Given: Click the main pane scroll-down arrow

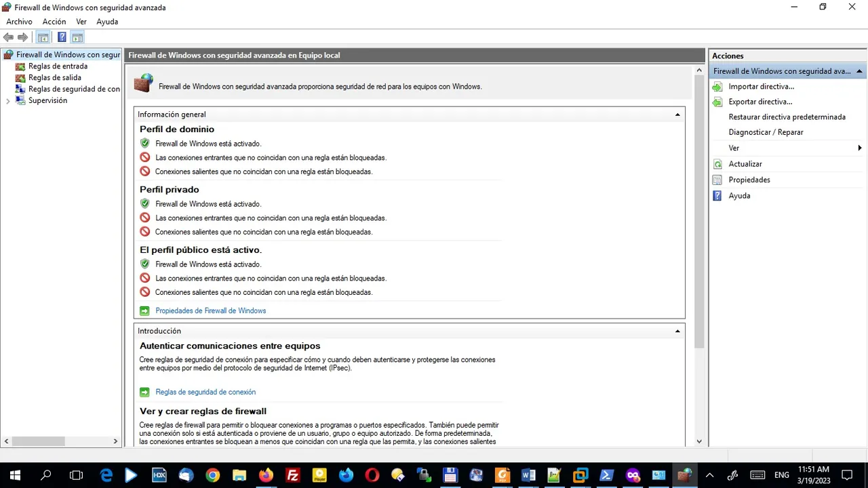Looking at the screenshot, I should [x=699, y=441].
